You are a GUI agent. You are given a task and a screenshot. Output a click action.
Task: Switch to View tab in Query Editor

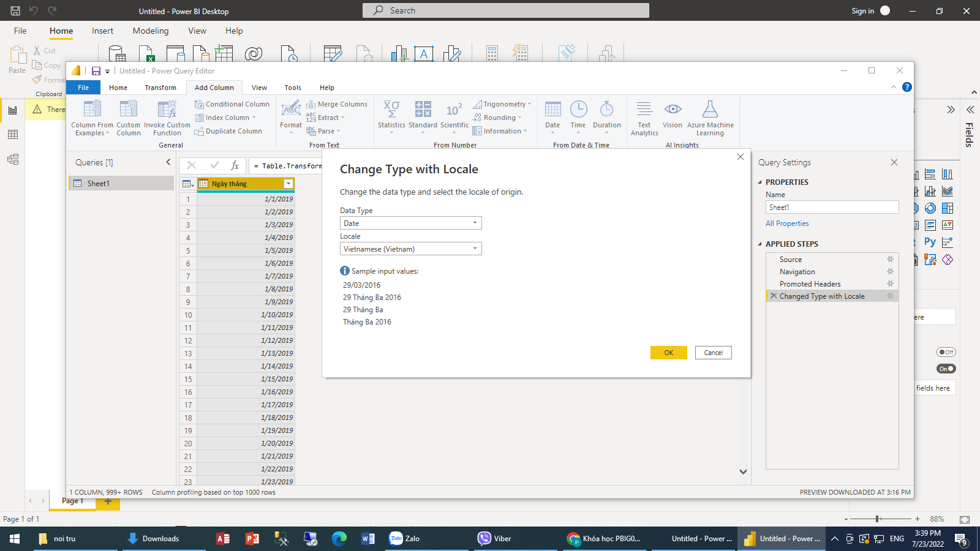click(260, 88)
